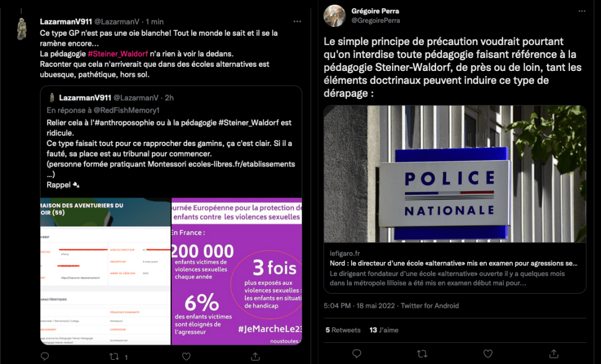Share LazarmanV911's tweet

point(255,356)
